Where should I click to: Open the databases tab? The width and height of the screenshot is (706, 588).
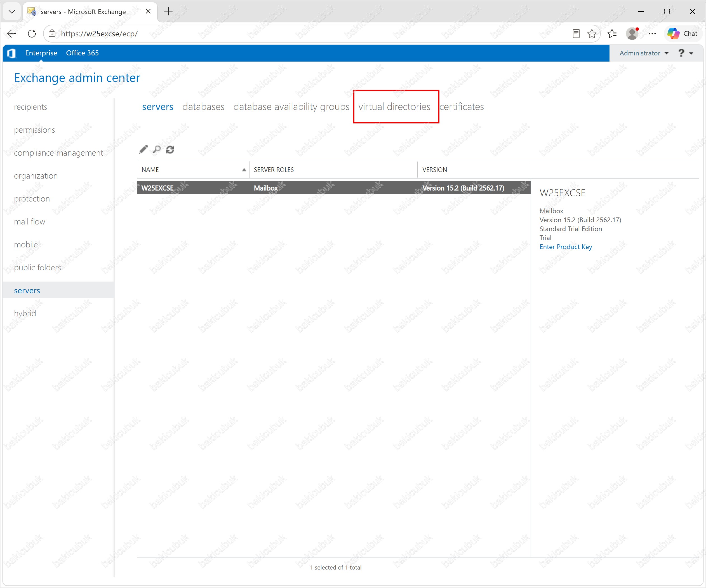point(203,107)
